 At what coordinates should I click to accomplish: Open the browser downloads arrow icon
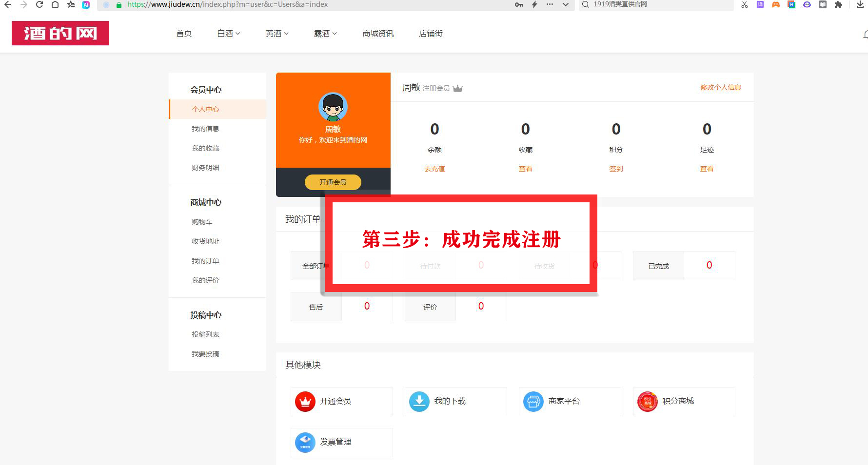(860, 4)
